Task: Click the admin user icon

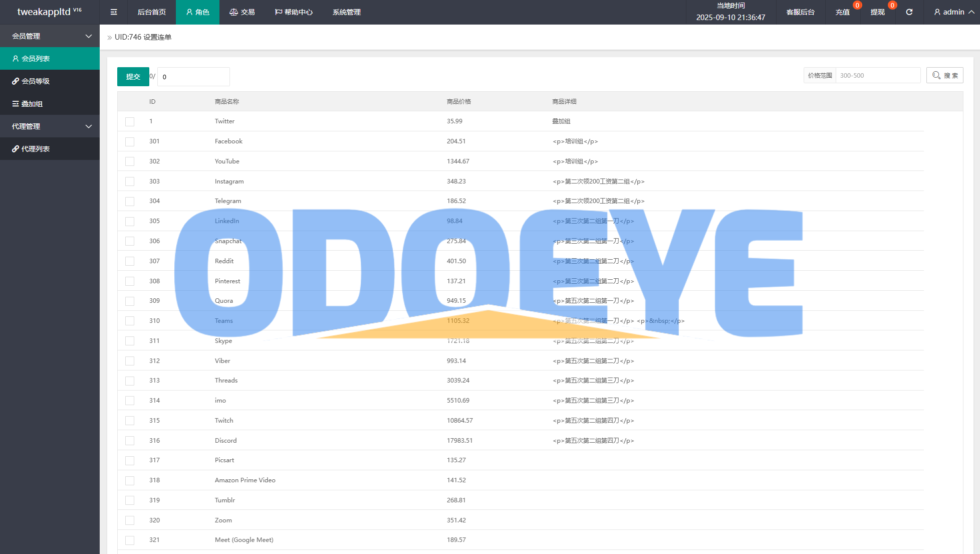Action: tap(937, 12)
